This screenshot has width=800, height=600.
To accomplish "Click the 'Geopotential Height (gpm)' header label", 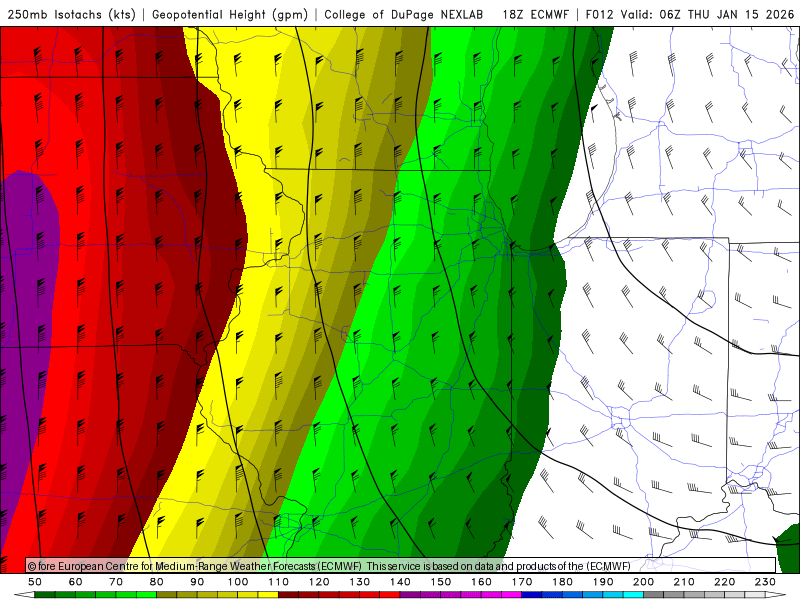I will [x=230, y=15].
